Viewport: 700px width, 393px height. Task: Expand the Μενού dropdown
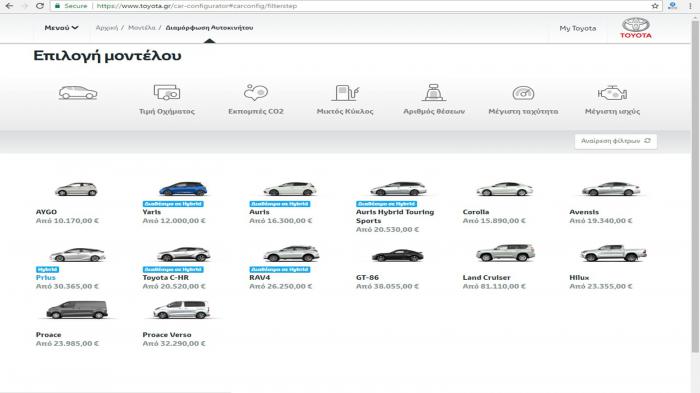point(61,28)
